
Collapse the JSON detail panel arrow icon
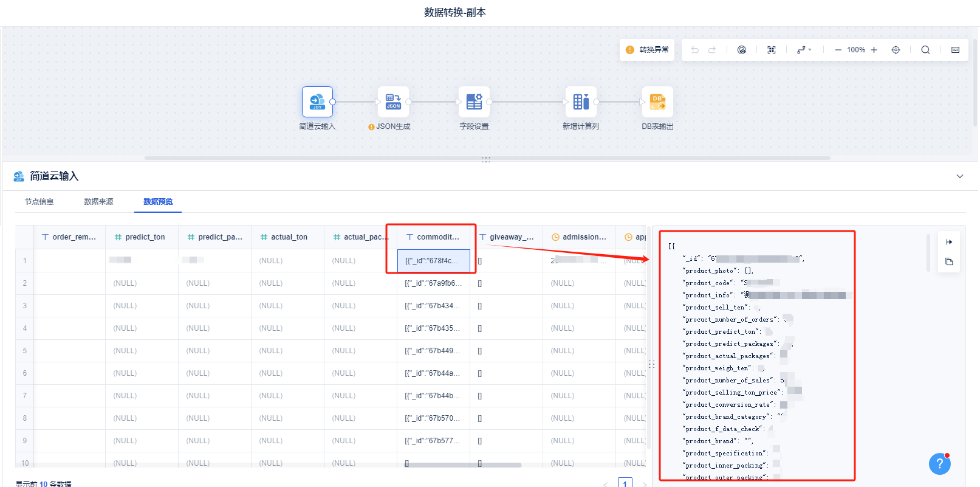point(949,242)
